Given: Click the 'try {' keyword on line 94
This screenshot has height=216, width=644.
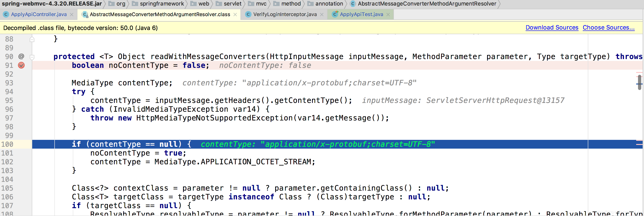Looking at the screenshot, I should [83, 92].
